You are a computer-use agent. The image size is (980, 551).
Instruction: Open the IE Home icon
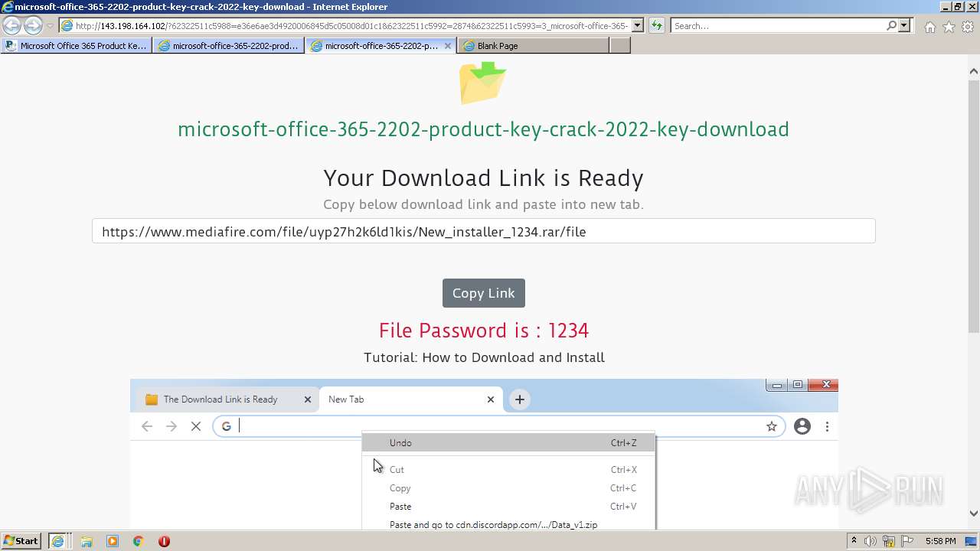pyautogui.click(x=929, y=27)
